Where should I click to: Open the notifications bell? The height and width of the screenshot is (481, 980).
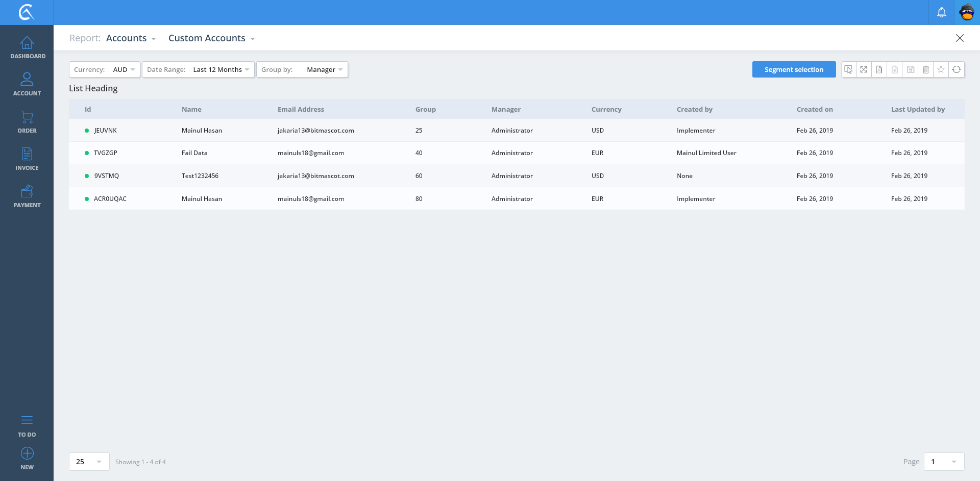(x=942, y=12)
